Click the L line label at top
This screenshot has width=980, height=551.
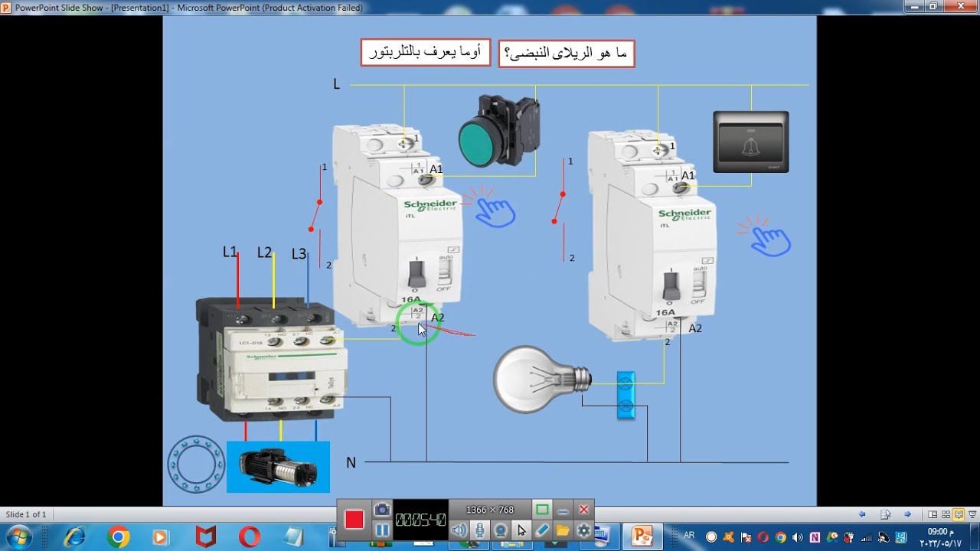[336, 84]
